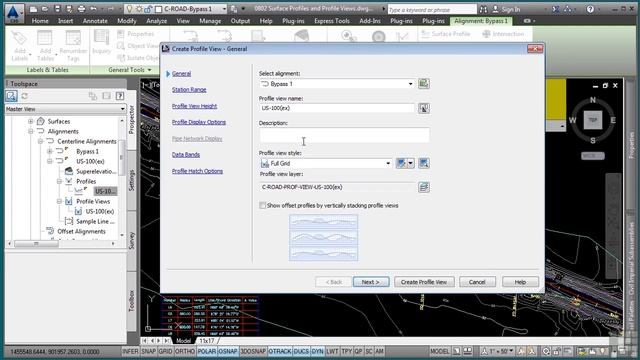Click the Sign In button
The height and width of the screenshot is (360, 640).
point(506,9)
